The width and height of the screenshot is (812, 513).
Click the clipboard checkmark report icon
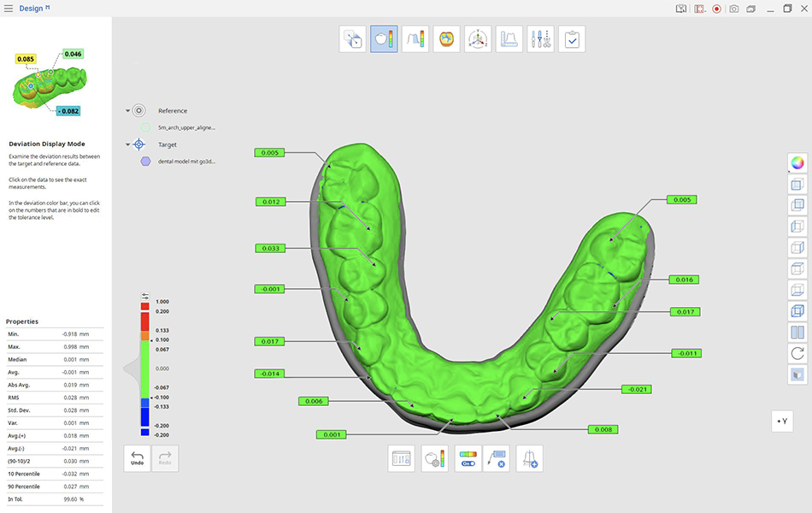[x=572, y=39]
